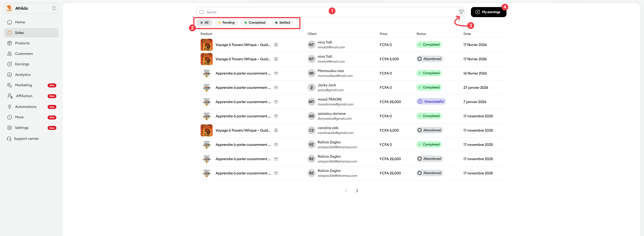Select the Pending status filter

226,22
